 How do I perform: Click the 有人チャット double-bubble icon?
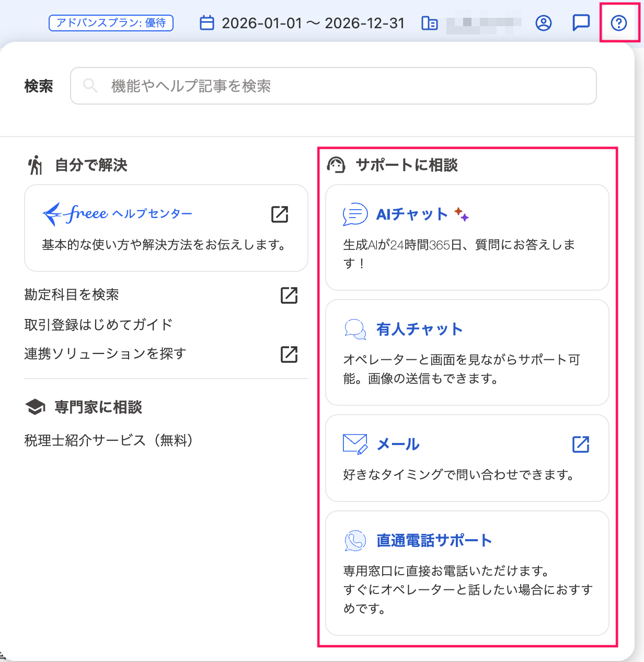pos(355,329)
